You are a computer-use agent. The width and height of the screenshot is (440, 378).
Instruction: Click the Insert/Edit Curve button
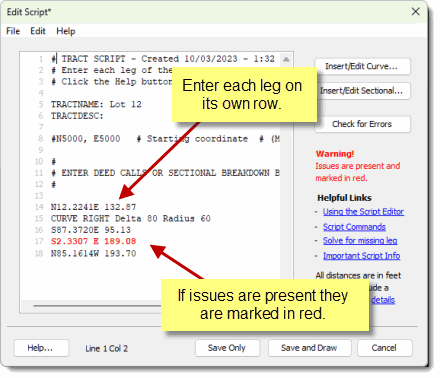(362, 66)
